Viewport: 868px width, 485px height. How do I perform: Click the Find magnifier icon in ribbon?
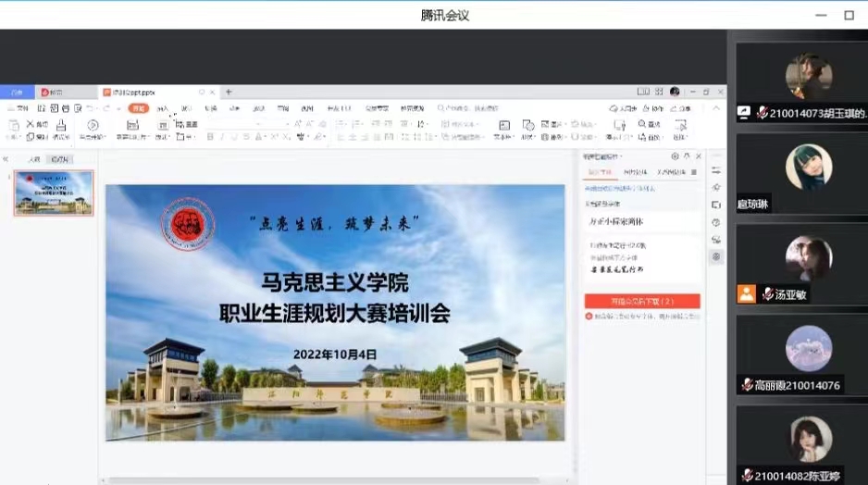point(642,124)
